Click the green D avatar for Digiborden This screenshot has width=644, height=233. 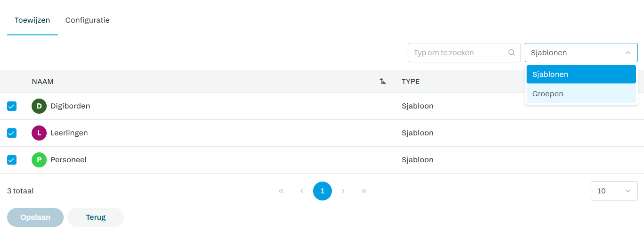pos(39,106)
